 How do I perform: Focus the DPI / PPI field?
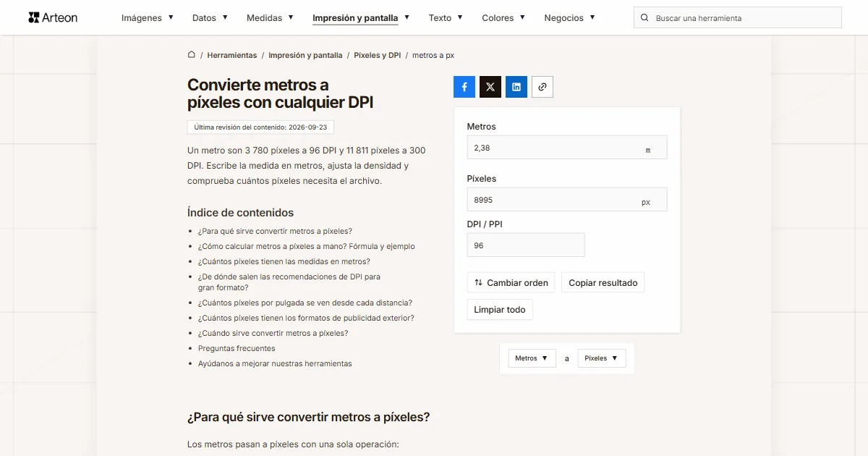pos(526,245)
